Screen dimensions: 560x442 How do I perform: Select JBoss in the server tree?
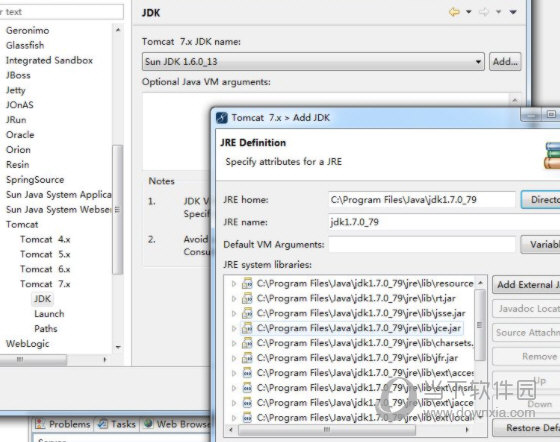(18, 75)
